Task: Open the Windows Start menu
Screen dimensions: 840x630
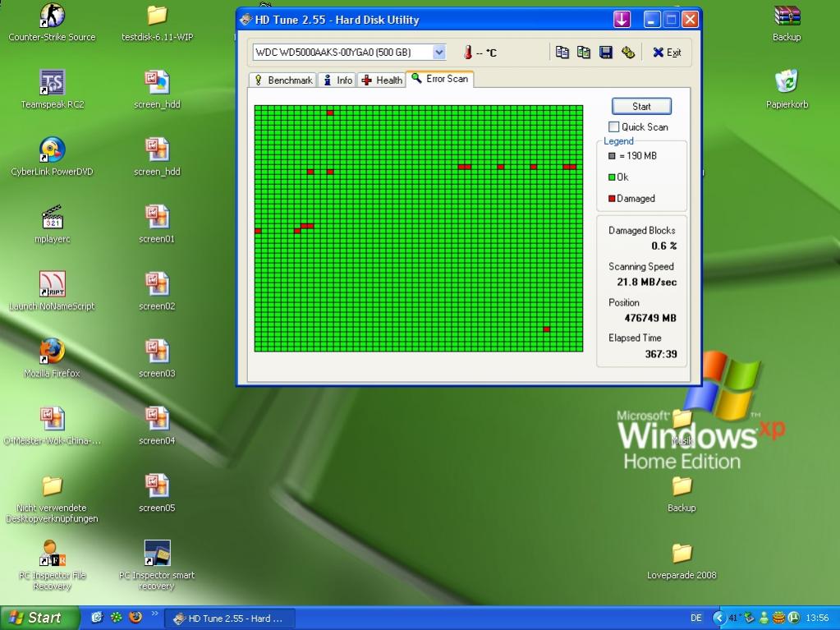Action: (39, 618)
